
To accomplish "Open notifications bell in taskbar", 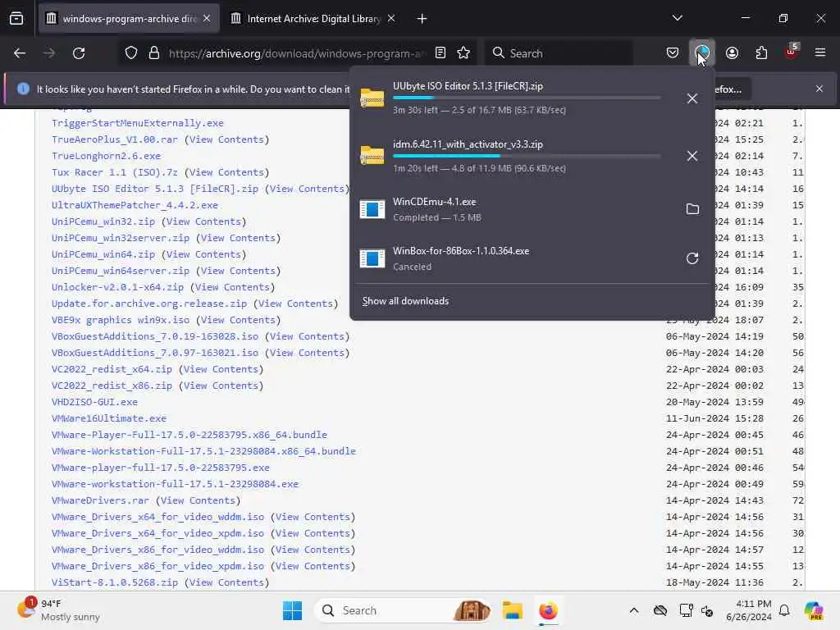I will click(x=784, y=610).
